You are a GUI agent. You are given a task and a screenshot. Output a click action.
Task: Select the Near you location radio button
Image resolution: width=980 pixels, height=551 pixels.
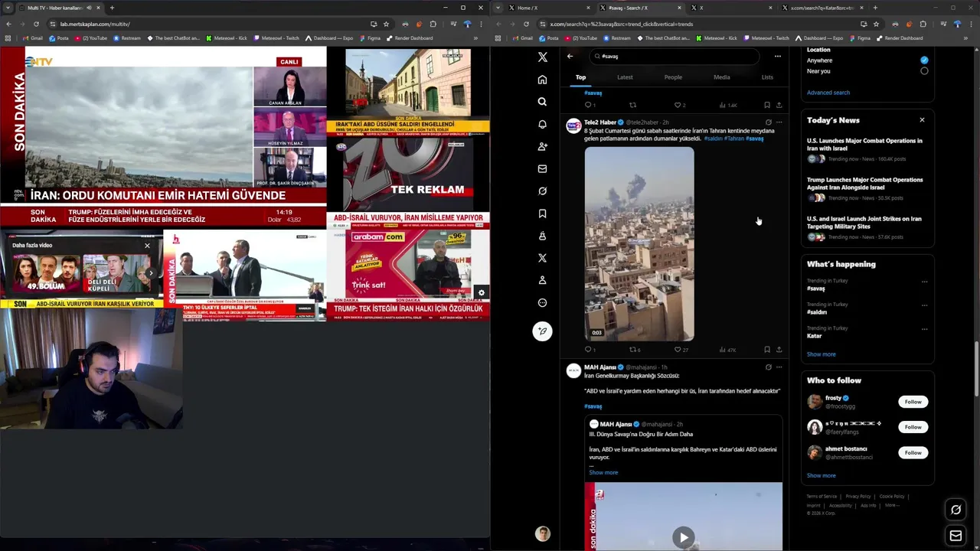point(924,71)
